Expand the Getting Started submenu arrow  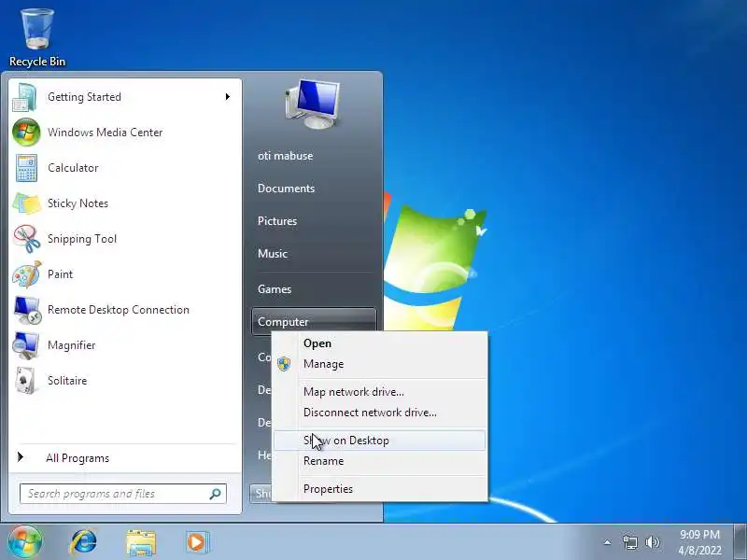coord(228,97)
